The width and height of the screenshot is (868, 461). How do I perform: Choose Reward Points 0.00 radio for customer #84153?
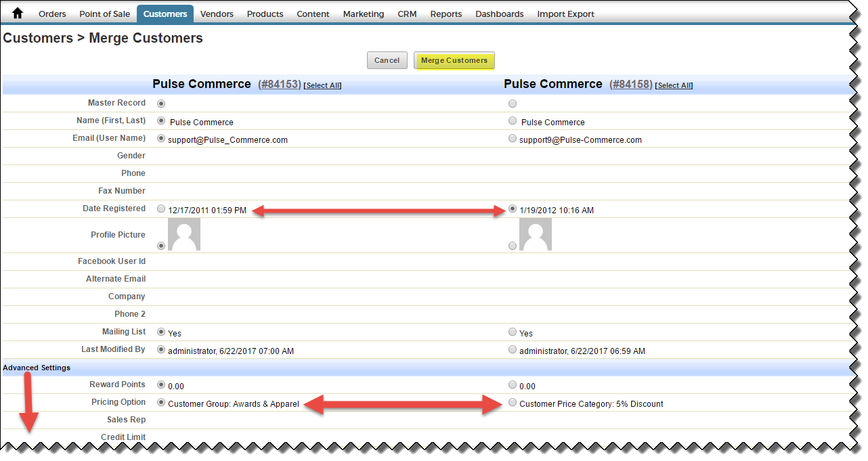click(x=161, y=385)
